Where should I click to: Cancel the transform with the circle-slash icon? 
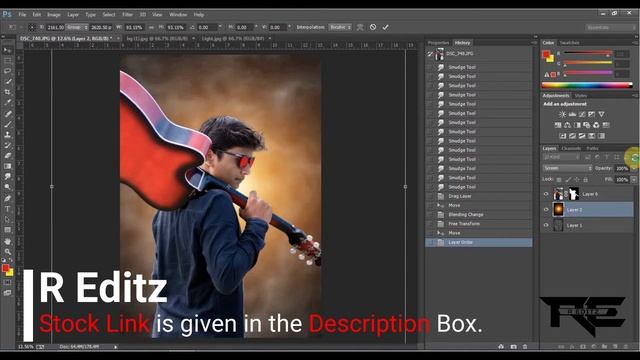(x=373, y=27)
